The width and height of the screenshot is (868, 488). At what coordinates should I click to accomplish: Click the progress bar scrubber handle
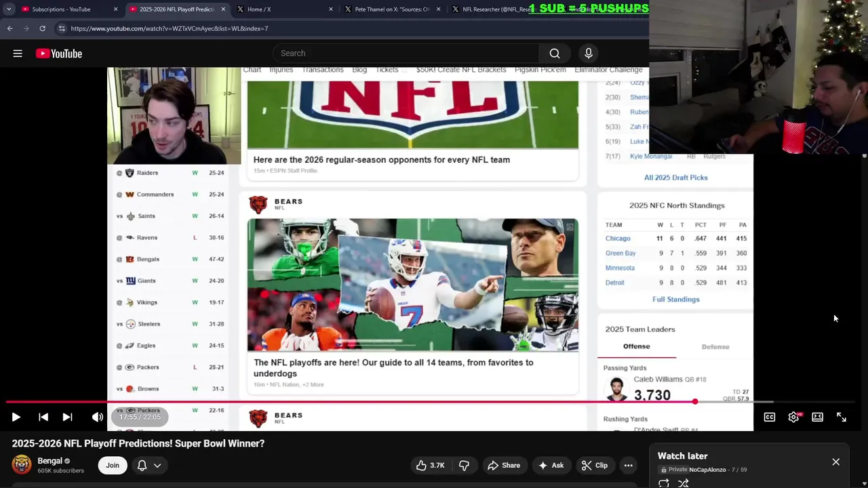pos(695,402)
